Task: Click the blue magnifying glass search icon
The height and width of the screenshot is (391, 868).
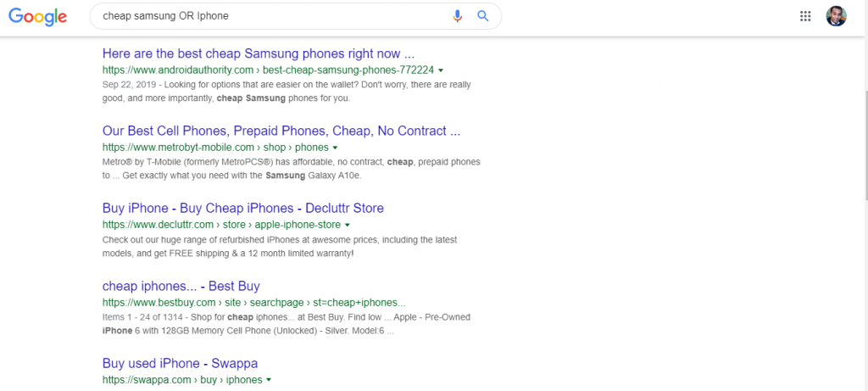Action: pos(482,16)
